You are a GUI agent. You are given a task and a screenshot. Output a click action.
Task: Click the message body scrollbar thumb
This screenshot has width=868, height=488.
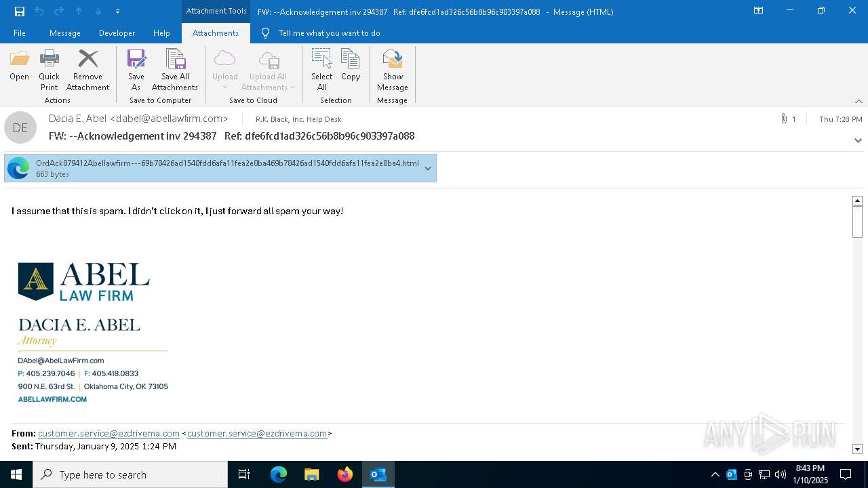857,222
